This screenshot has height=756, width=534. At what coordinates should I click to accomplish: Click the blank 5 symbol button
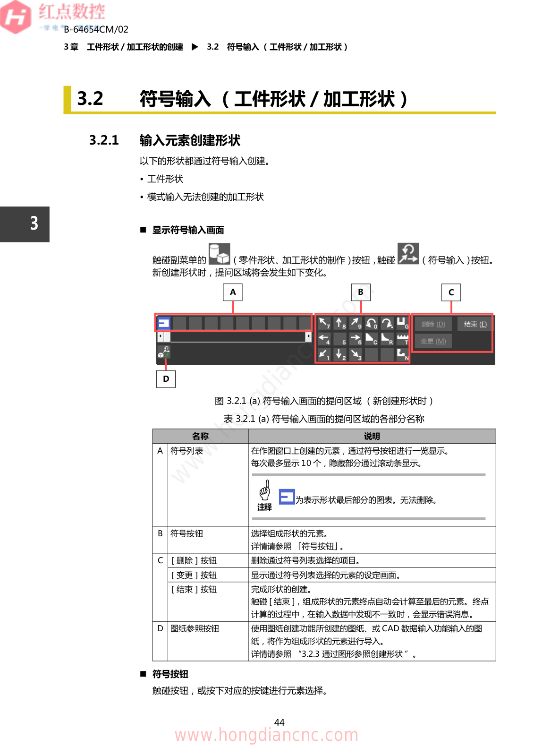(340, 339)
